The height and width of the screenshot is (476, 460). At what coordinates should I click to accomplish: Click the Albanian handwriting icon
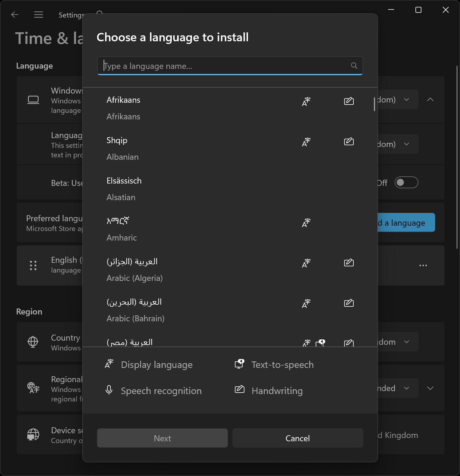pyautogui.click(x=349, y=141)
